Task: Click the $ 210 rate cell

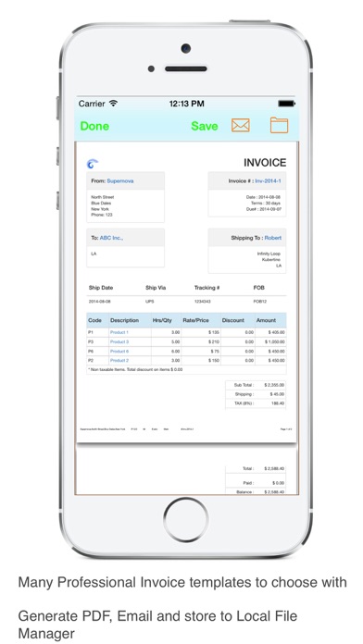Action: 213,341
